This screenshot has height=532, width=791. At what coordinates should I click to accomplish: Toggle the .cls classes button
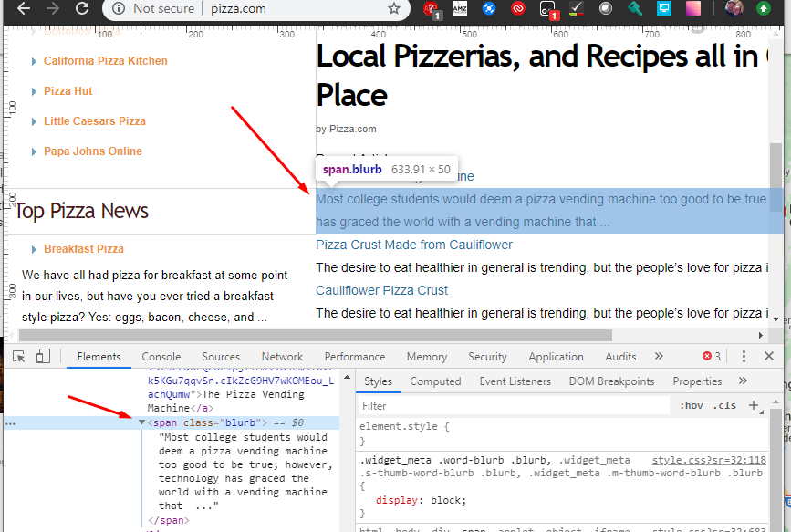724,406
